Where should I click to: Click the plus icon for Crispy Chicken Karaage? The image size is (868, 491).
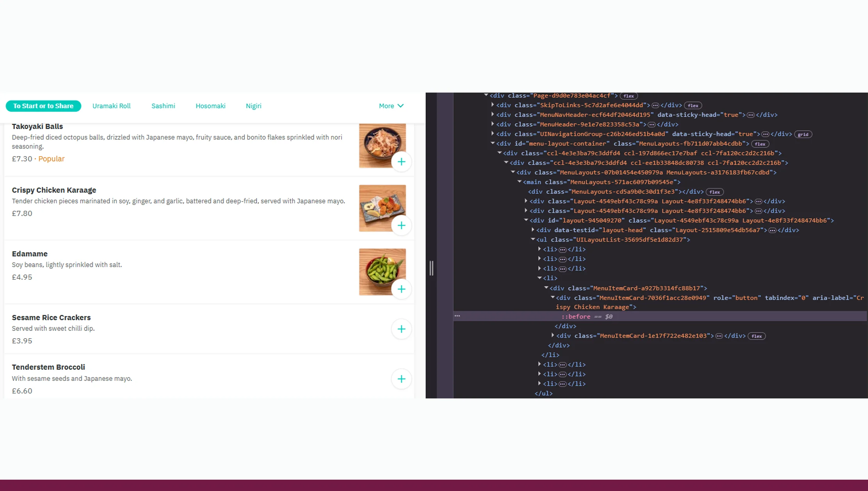tap(401, 225)
